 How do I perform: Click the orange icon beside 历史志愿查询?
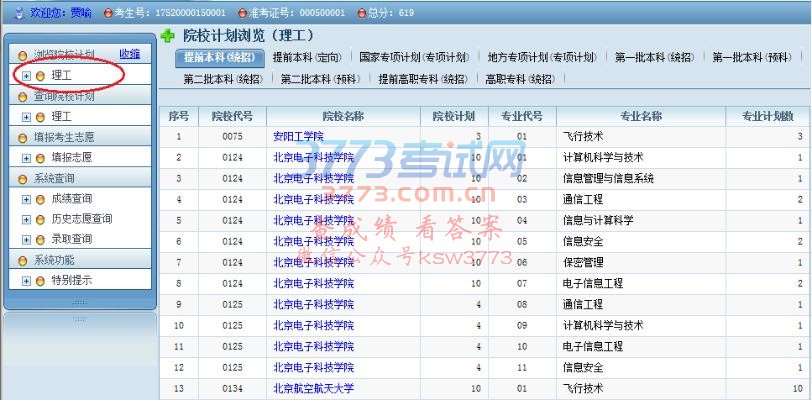click(x=40, y=219)
